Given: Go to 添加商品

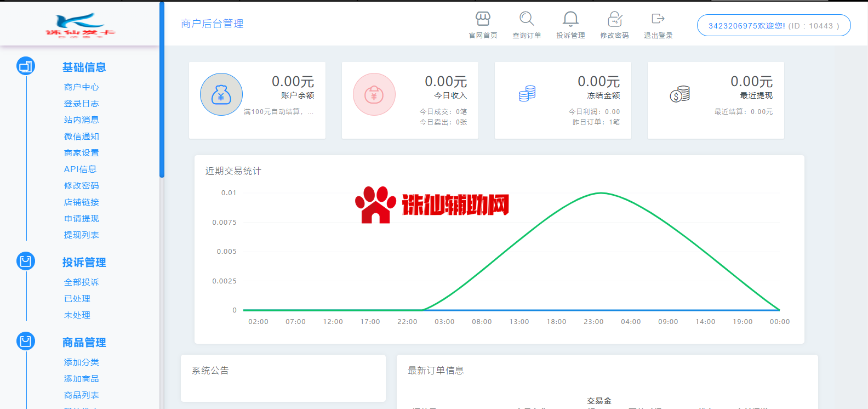Looking at the screenshot, I should (81, 379).
